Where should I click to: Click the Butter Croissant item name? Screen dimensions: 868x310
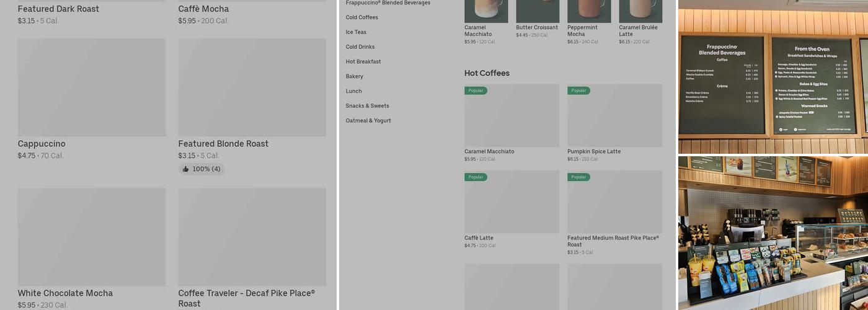[537, 28]
